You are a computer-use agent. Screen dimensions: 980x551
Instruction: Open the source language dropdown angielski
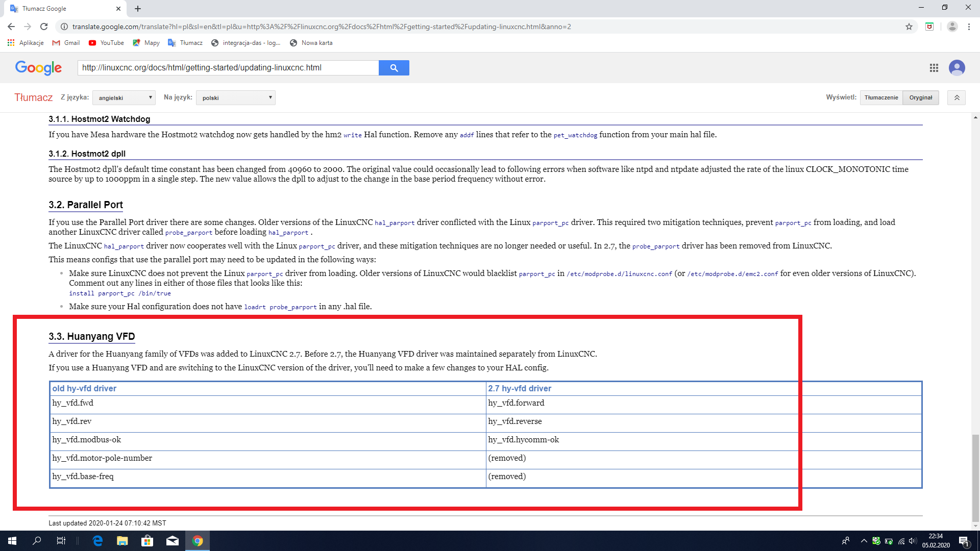(124, 98)
